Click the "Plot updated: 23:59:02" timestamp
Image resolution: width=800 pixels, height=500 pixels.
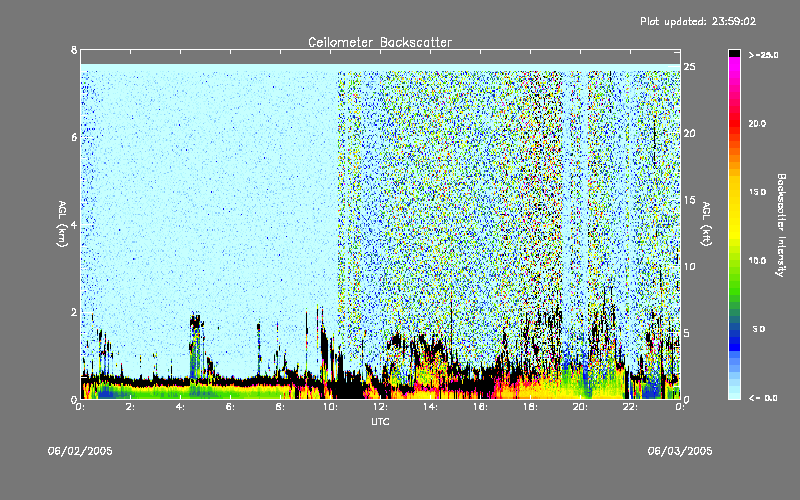point(698,21)
